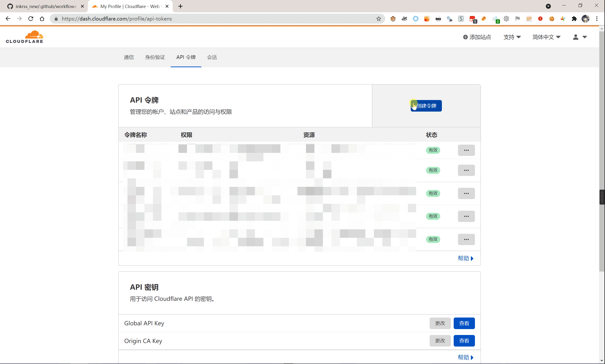Reload the current page

pyautogui.click(x=31, y=19)
